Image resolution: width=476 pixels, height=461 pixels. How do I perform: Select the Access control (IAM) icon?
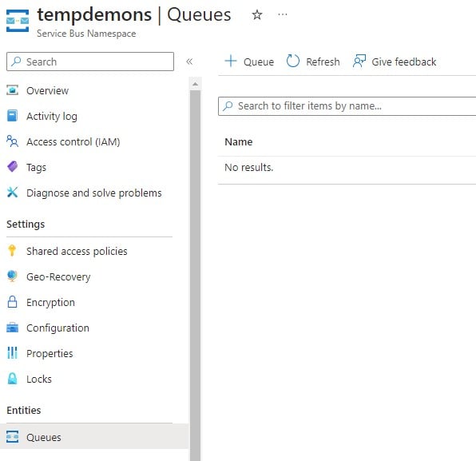(x=12, y=141)
